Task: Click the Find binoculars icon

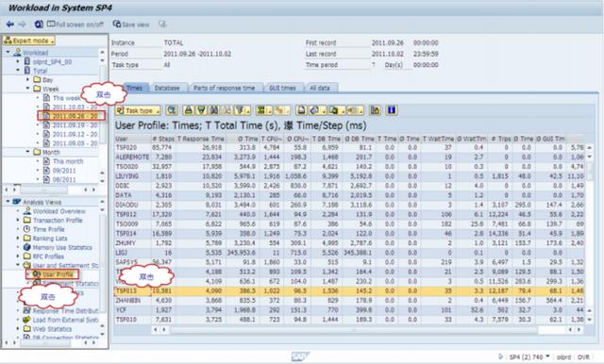Action: tap(214, 110)
